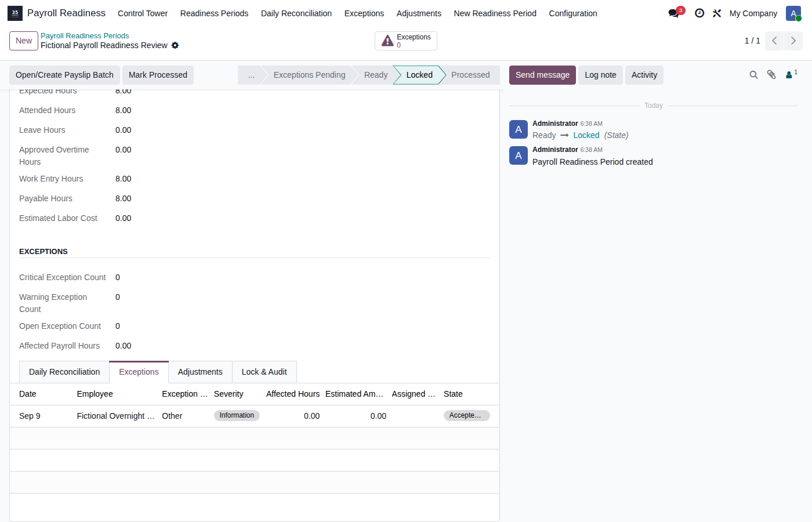Select the Locked status stage
The image size is (812, 522).
tap(419, 75)
